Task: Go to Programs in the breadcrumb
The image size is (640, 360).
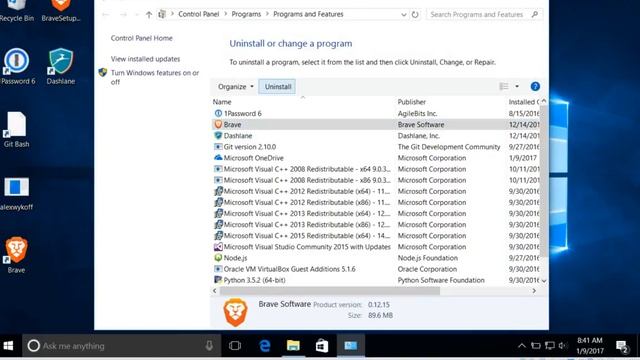Action: 246,14
